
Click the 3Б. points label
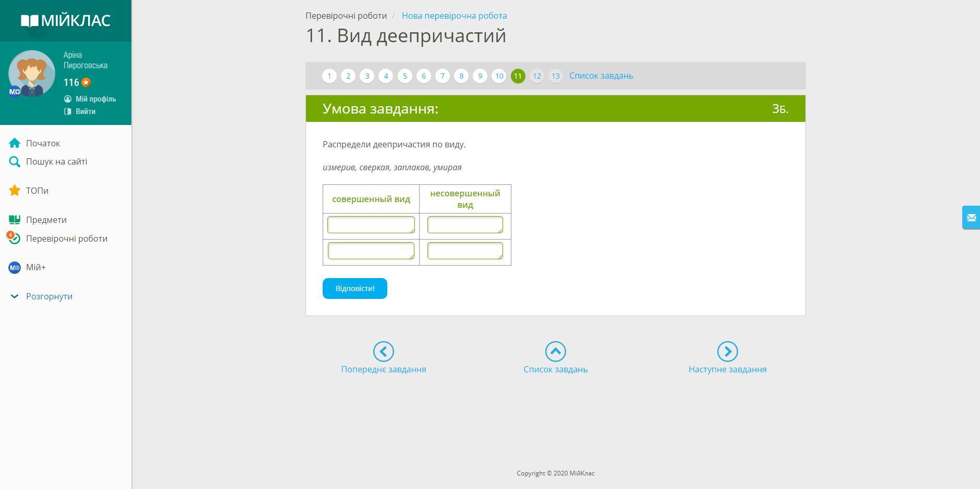tap(780, 108)
